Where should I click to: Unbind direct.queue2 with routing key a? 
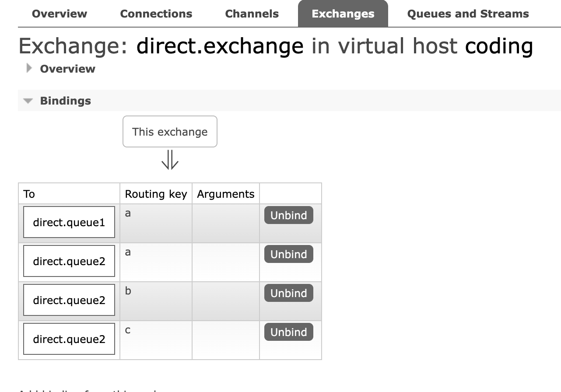point(288,254)
